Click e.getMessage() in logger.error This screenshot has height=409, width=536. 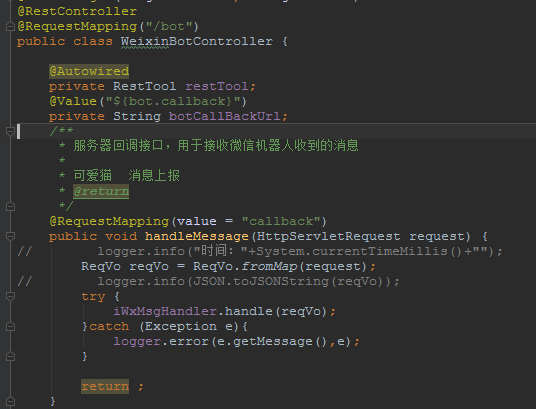272,342
